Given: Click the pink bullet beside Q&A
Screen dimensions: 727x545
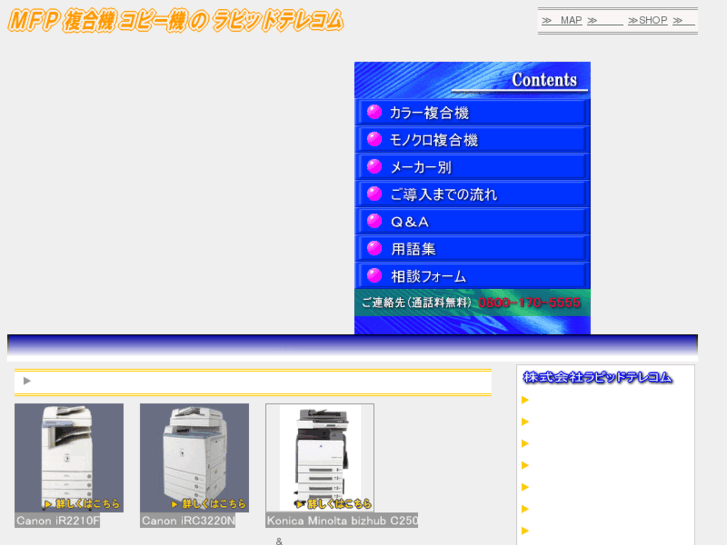Looking at the screenshot, I should 374,221.
